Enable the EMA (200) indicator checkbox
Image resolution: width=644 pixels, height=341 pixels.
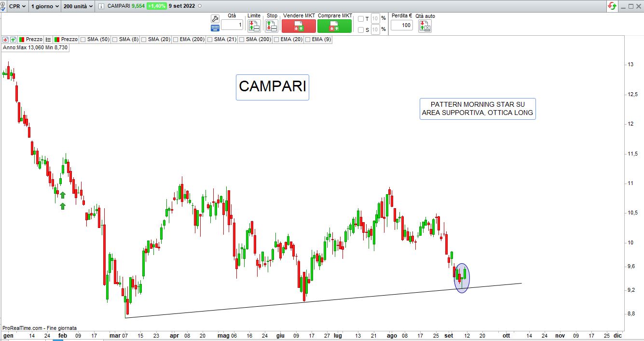(176, 39)
